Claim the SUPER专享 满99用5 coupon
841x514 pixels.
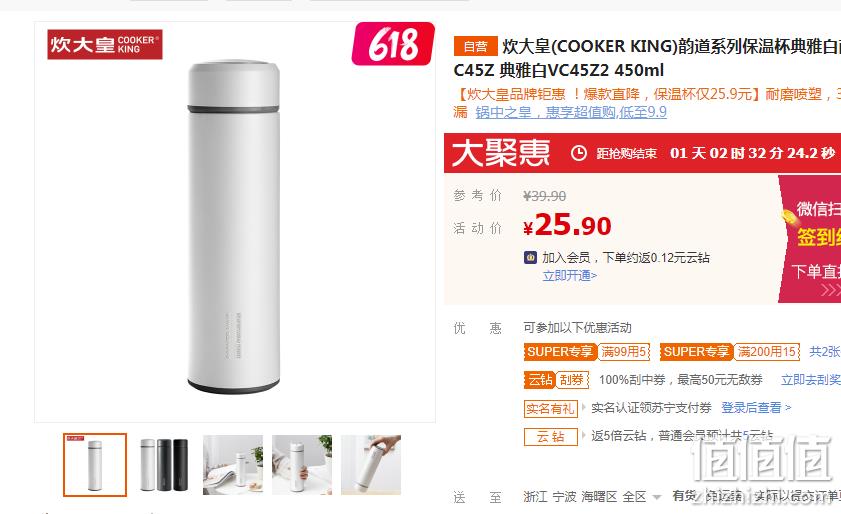click(x=587, y=351)
